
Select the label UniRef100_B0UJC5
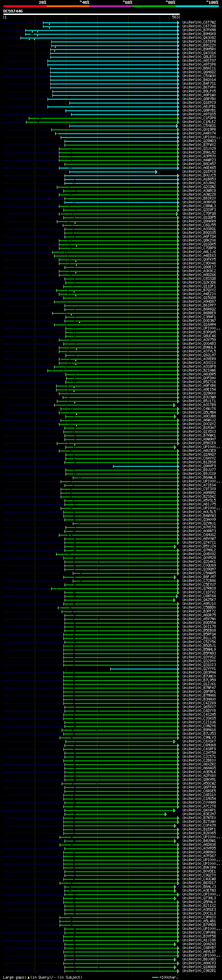(199, 175)
